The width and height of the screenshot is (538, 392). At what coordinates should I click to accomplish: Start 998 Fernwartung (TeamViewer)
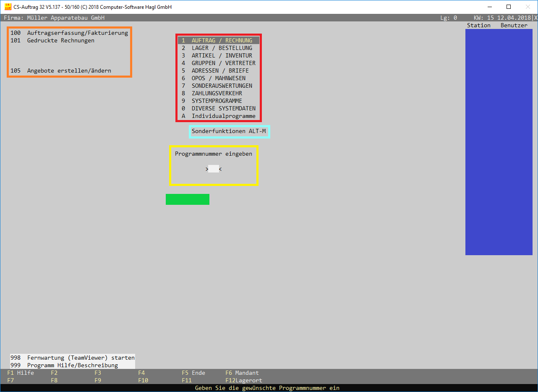pyautogui.click(x=73, y=358)
